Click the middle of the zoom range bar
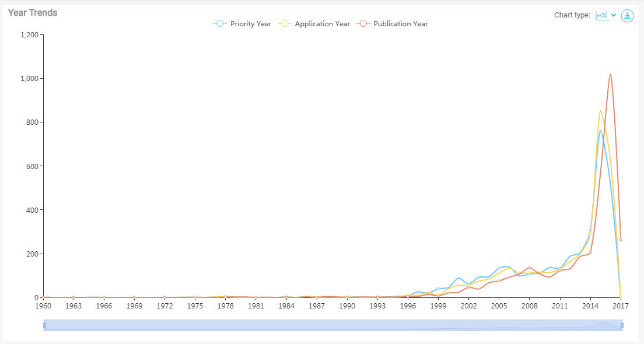The height and width of the screenshot is (344, 644). [333, 325]
